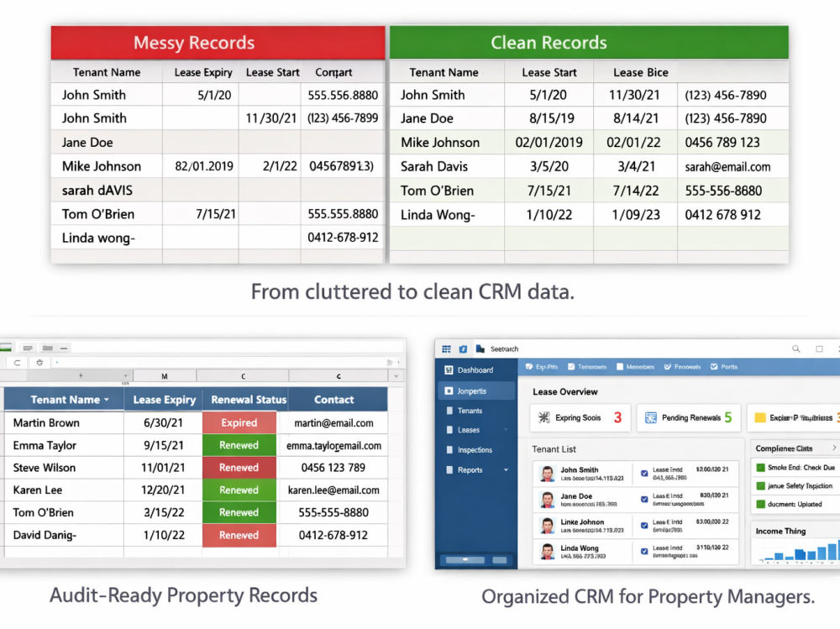Click the Lease Expiry column header in spreadsheet
This screenshot has width=840, height=629.
tap(164, 400)
